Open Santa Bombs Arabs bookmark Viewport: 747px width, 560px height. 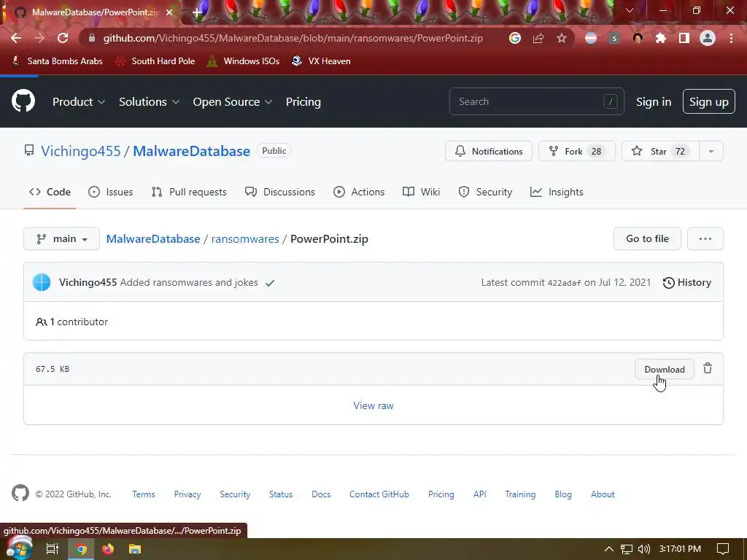click(x=57, y=61)
